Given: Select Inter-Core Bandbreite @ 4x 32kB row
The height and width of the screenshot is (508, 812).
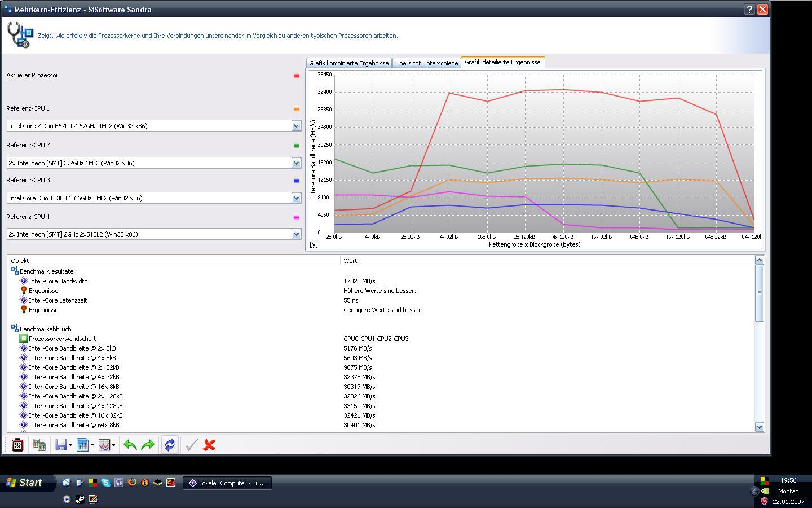Looking at the screenshot, I should pos(381,377).
